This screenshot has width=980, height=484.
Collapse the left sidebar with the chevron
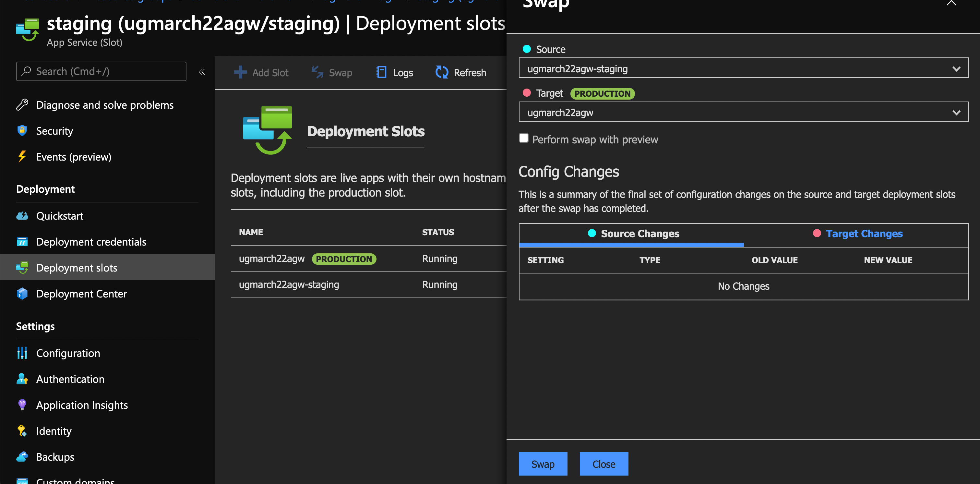point(202,72)
